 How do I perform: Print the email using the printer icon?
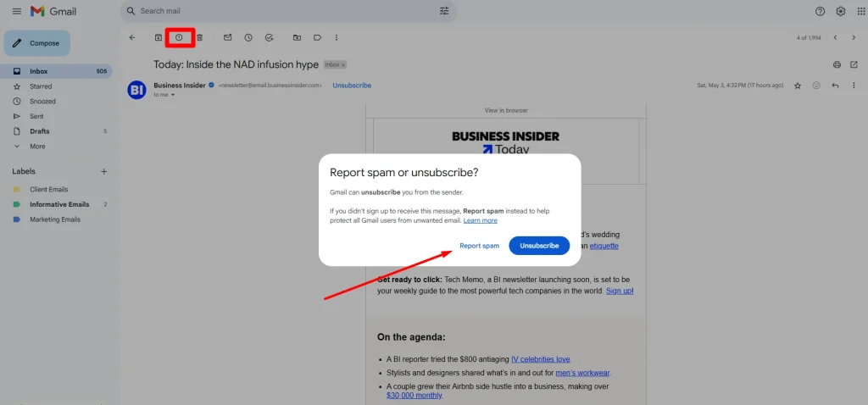[837, 64]
